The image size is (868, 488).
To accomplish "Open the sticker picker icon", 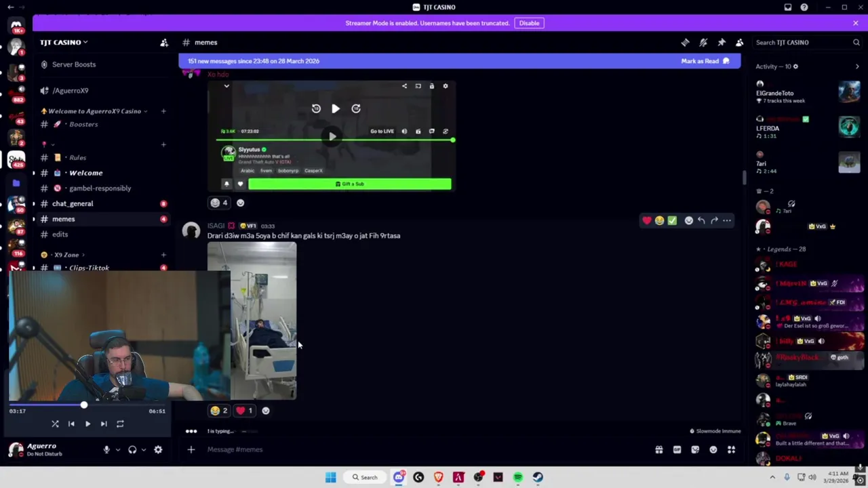I will [695, 449].
